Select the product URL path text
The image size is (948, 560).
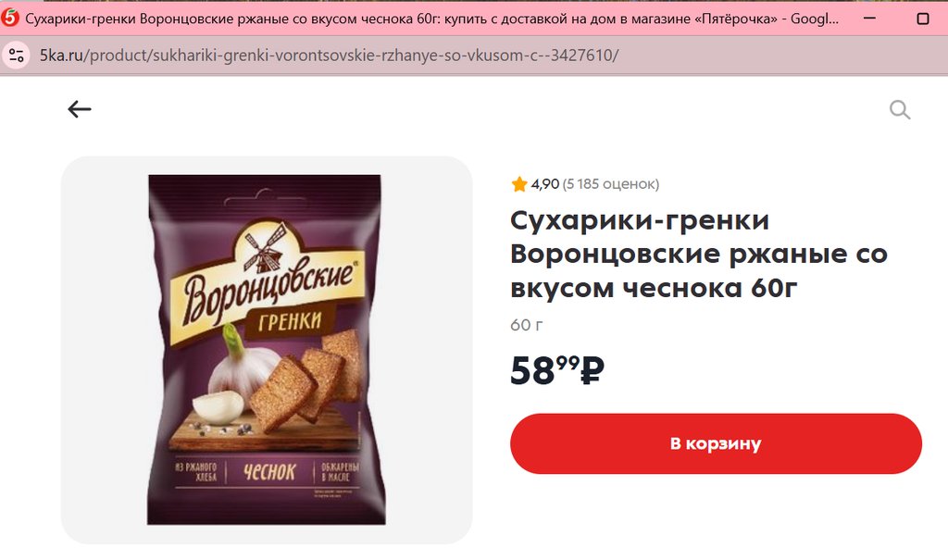click(x=351, y=56)
